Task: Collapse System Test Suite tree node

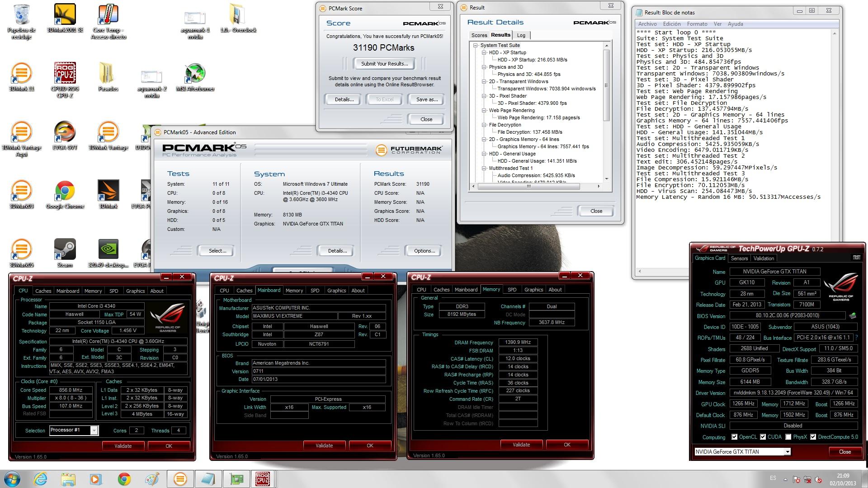Action: point(476,45)
